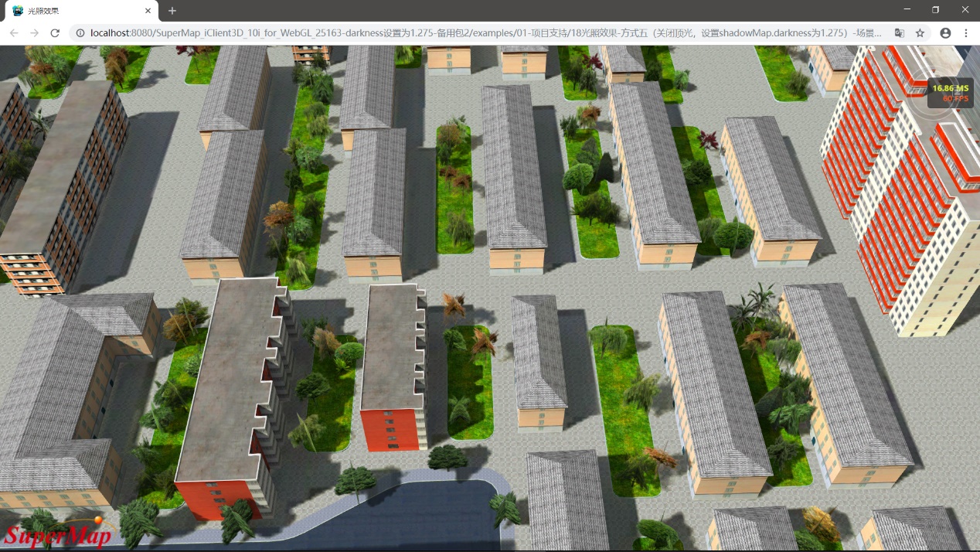Open the user profile avatar icon

[x=945, y=33]
